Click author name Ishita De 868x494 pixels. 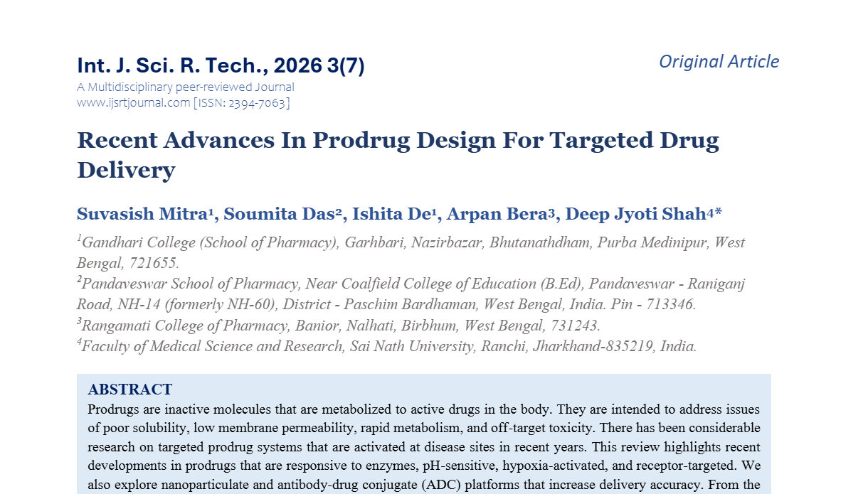tap(390, 214)
